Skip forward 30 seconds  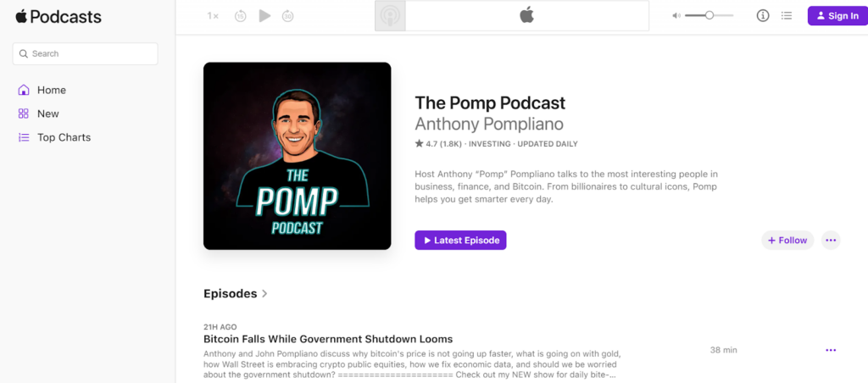pos(288,16)
